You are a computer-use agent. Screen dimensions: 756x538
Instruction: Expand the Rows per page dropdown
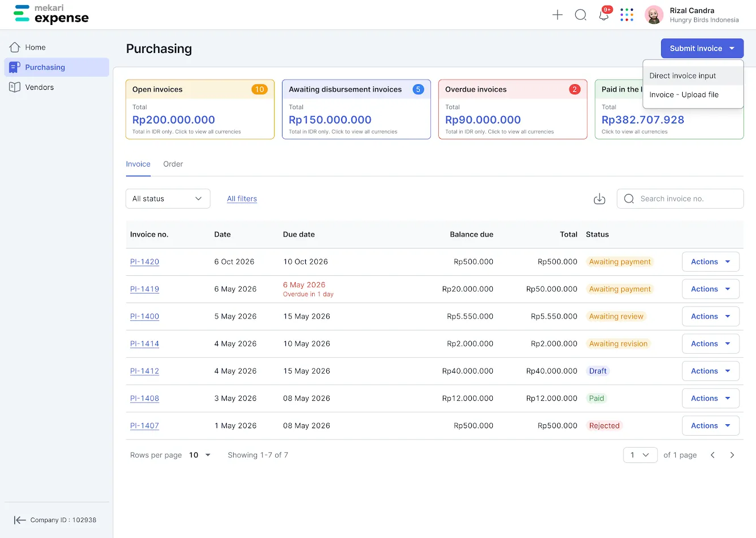[x=200, y=455]
